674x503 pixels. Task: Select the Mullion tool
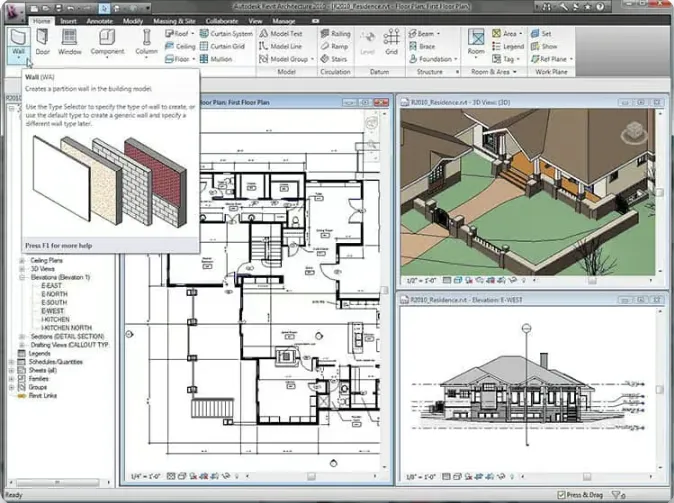point(216,59)
